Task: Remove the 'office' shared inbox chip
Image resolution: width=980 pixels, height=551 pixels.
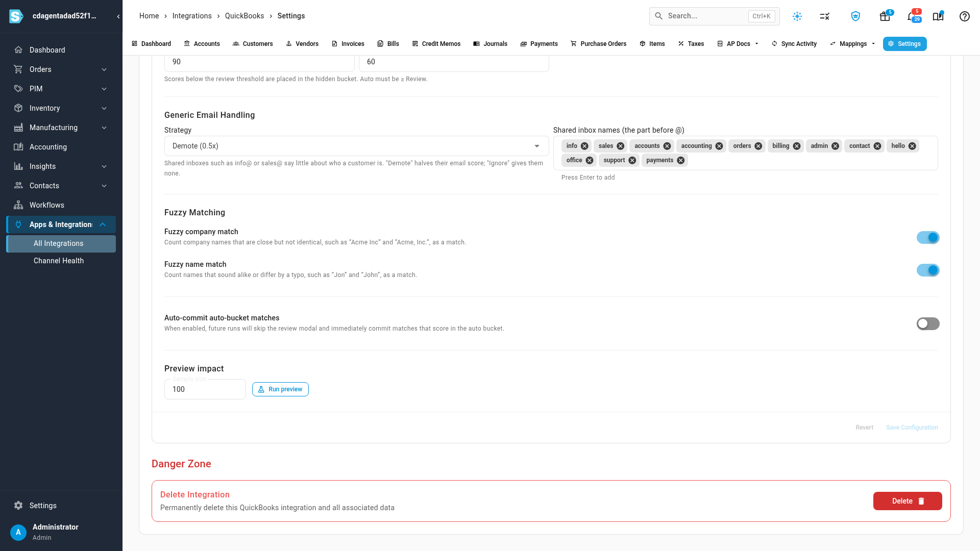Action: pyautogui.click(x=589, y=160)
